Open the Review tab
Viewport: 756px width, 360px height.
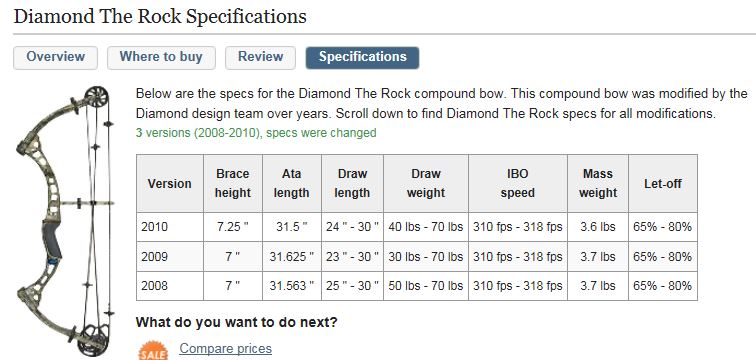click(x=260, y=57)
